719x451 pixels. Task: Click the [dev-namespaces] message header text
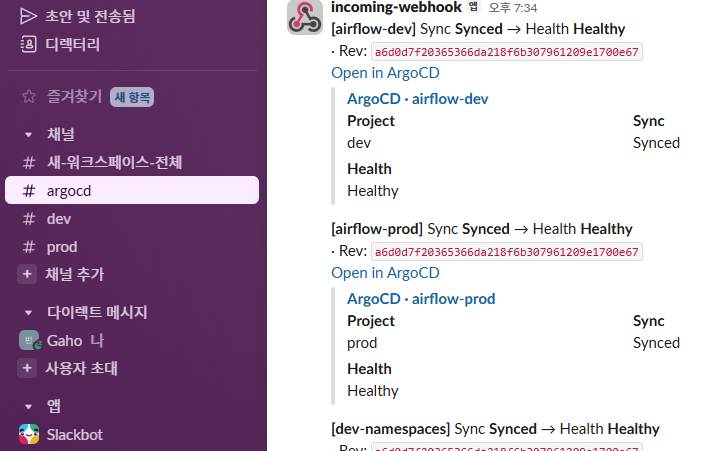pyautogui.click(x=495, y=429)
